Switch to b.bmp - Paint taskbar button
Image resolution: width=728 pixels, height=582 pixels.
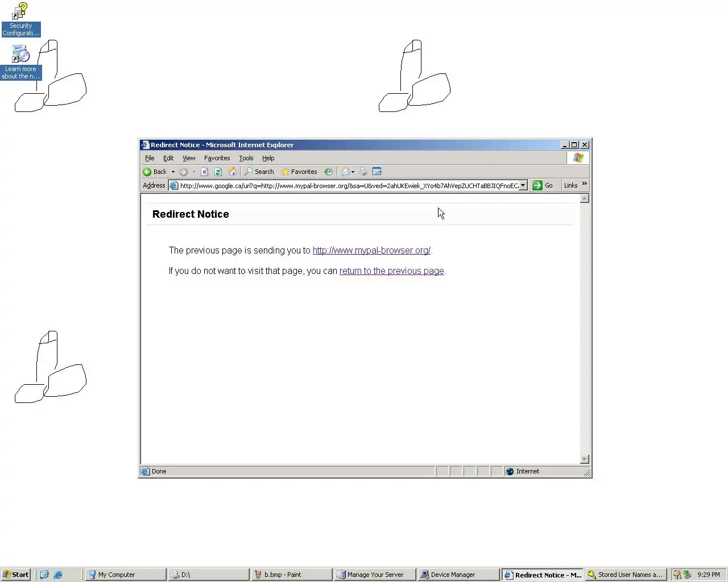point(291,575)
